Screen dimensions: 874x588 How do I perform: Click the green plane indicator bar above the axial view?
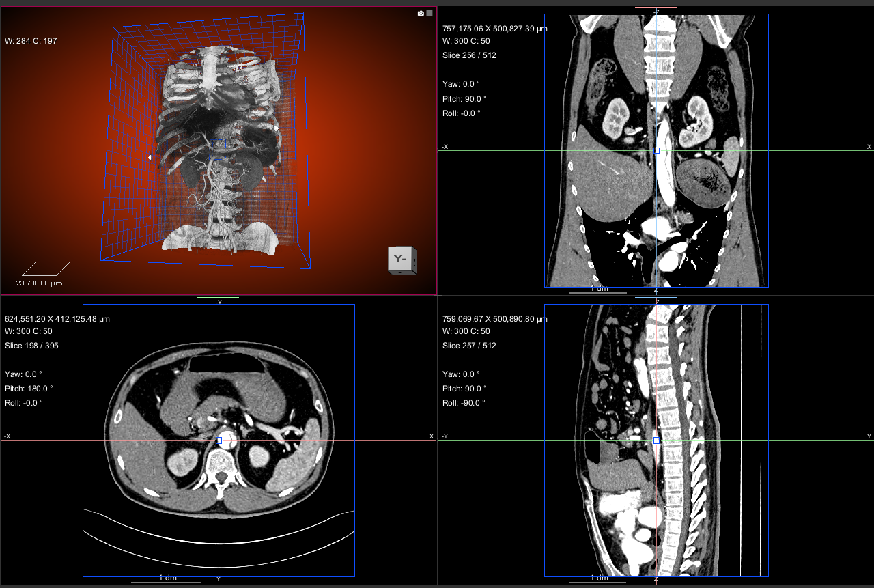pyautogui.click(x=218, y=298)
